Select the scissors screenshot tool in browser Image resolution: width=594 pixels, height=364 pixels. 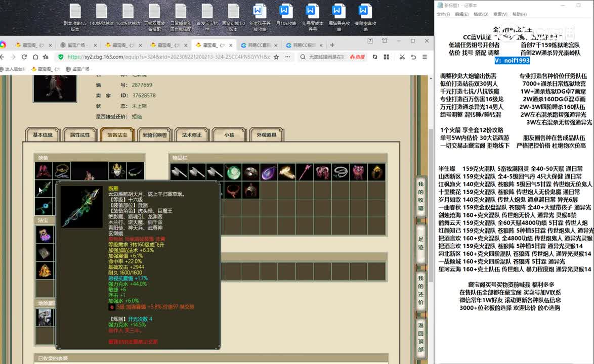coord(402,57)
